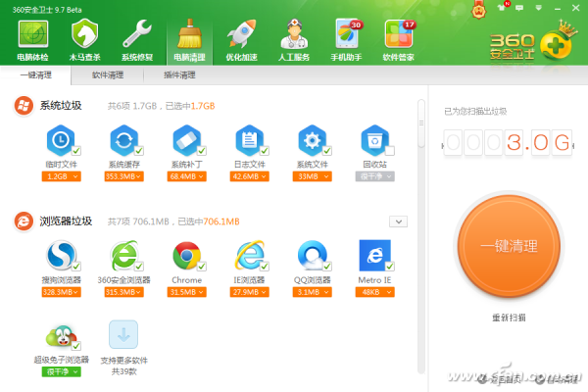Image resolution: width=588 pixels, height=392 pixels.
Task: Open 优化加速 rocket speed-up icon
Action: point(241,33)
